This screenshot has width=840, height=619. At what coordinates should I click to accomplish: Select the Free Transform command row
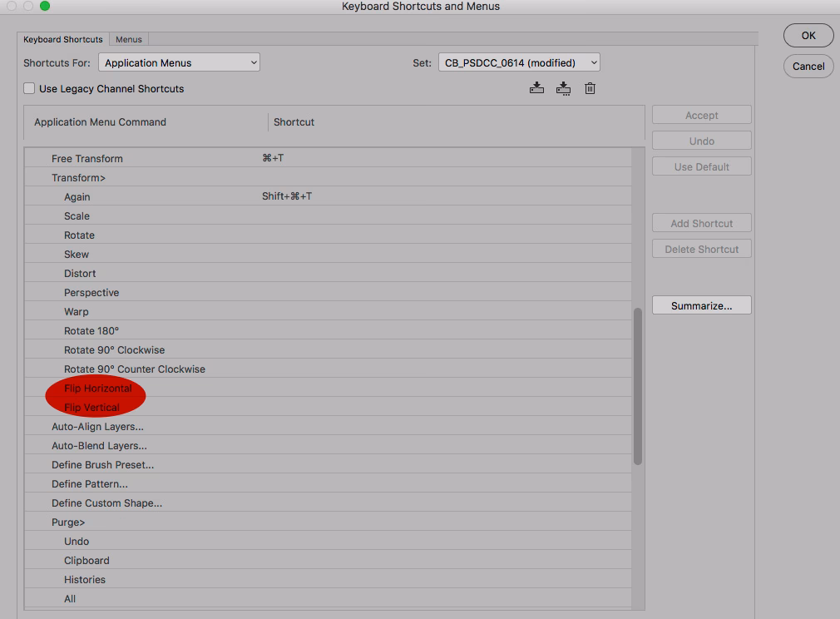(x=87, y=159)
